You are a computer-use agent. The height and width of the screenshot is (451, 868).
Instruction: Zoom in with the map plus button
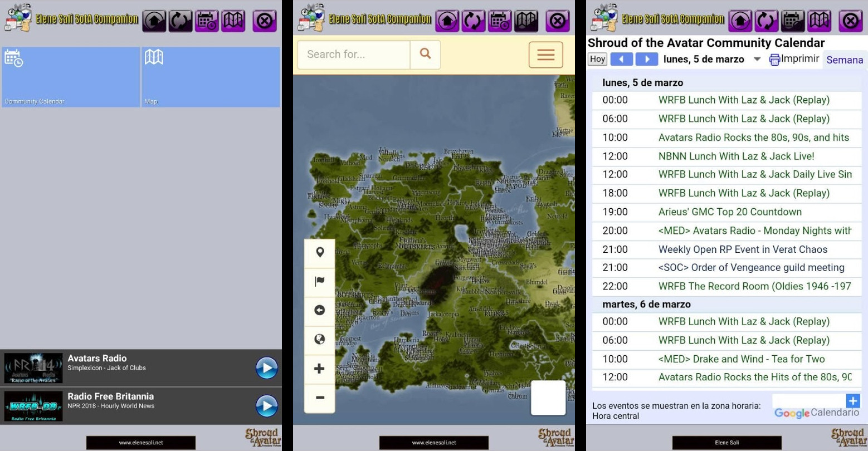pos(320,369)
